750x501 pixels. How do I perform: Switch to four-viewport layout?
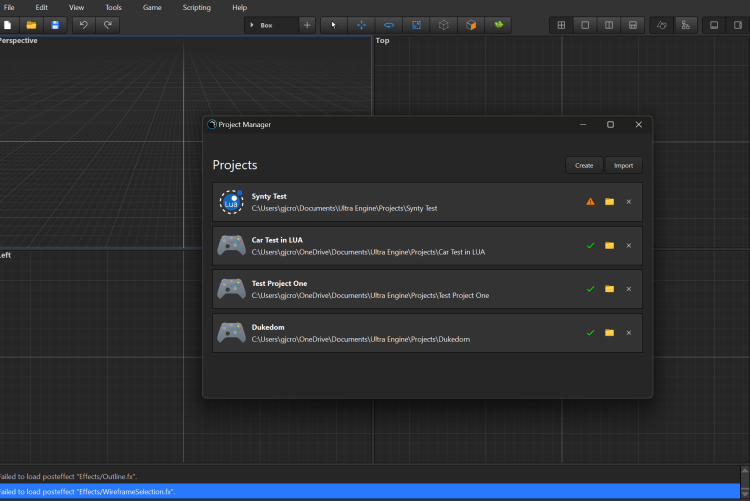click(x=561, y=24)
